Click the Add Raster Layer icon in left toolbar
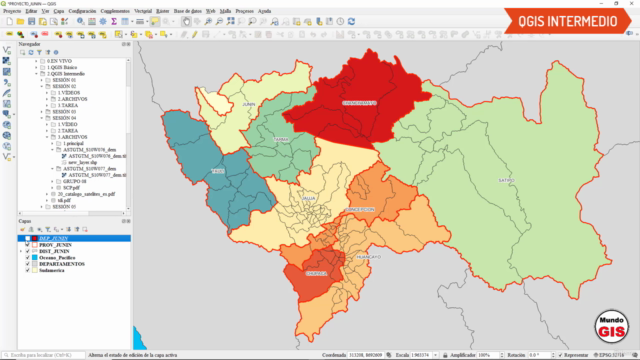The width and height of the screenshot is (640, 360). coord(7,61)
